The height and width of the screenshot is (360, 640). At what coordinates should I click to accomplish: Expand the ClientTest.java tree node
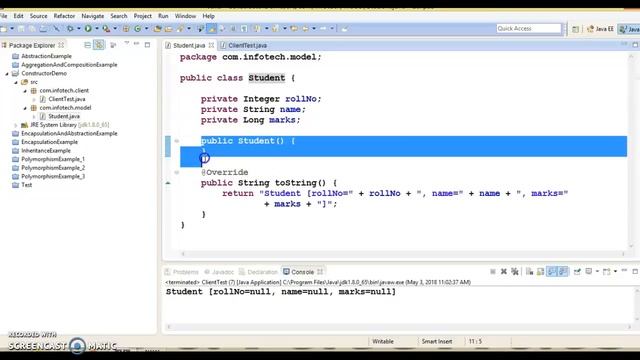click(x=34, y=99)
